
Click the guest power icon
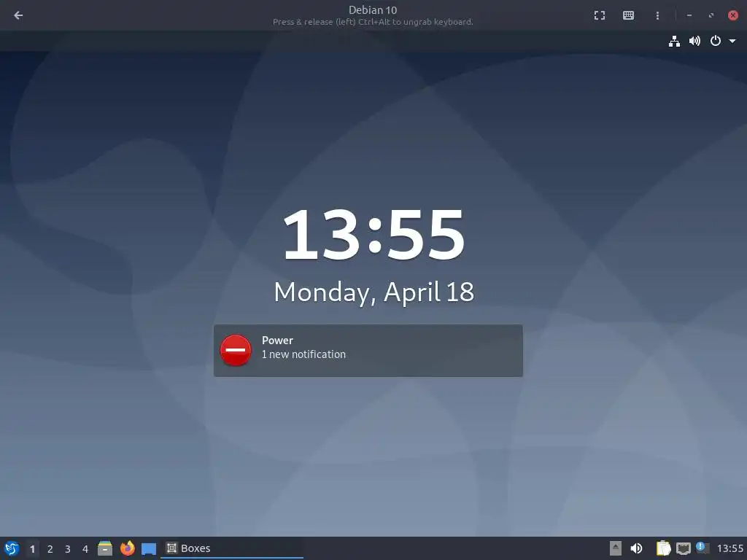coord(715,41)
